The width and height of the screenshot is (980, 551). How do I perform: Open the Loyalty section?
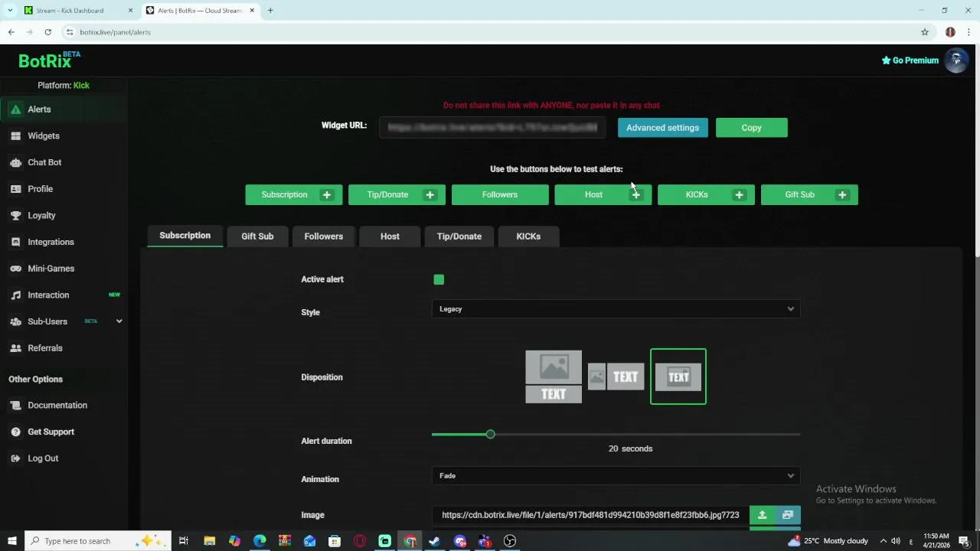[x=64, y=216]
